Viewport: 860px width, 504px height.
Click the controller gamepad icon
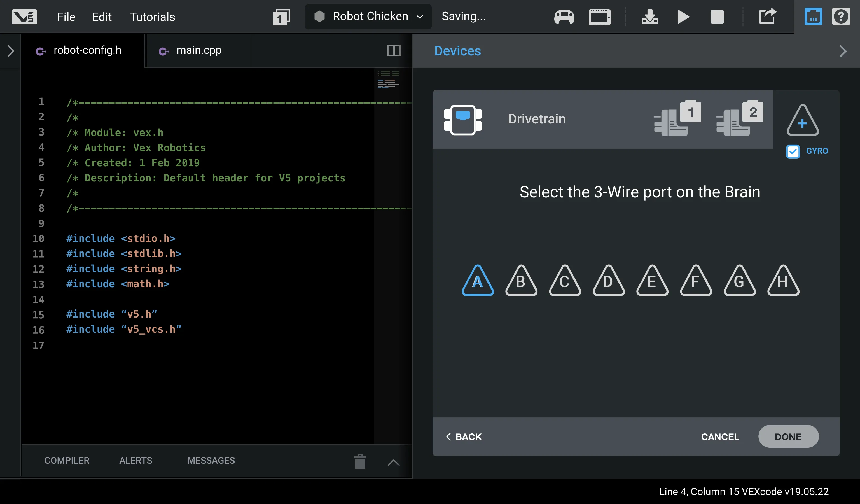click(564, 17)
